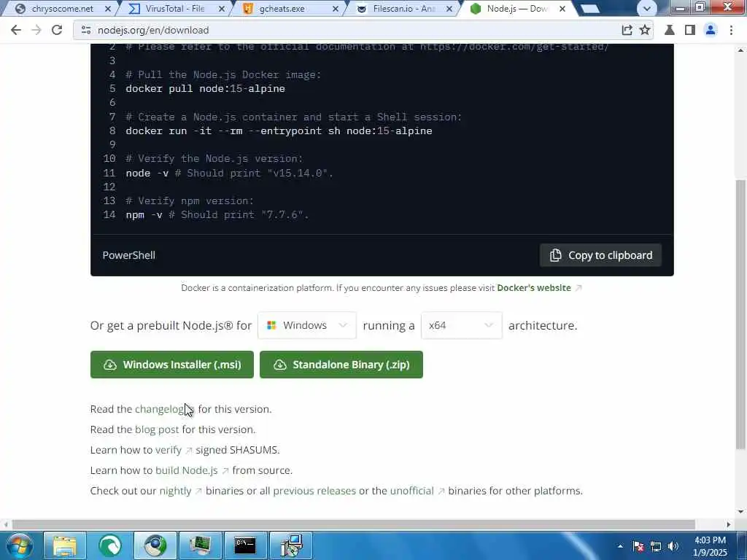Open Docker's website link
Image resolution: width=747 pixels, height=560 pixels.
[533, 287]
